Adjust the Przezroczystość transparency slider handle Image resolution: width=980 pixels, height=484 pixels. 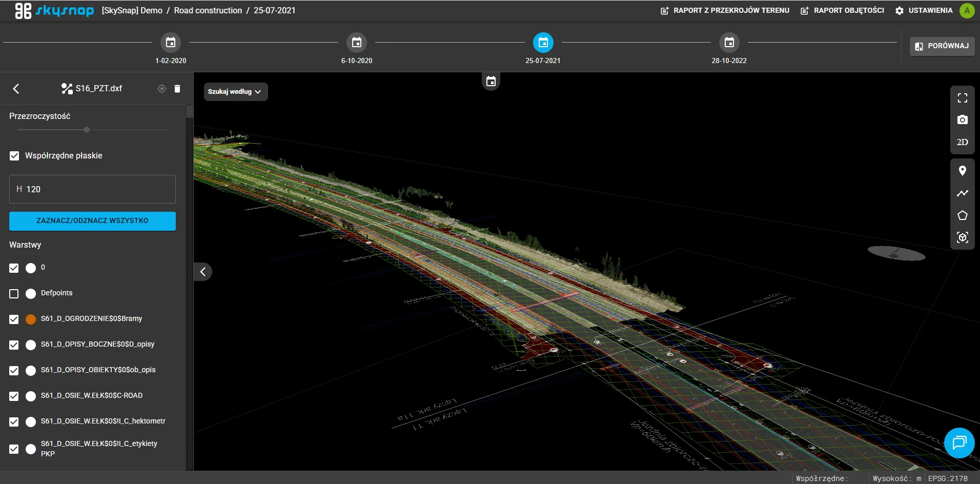(x=87, y=130)
